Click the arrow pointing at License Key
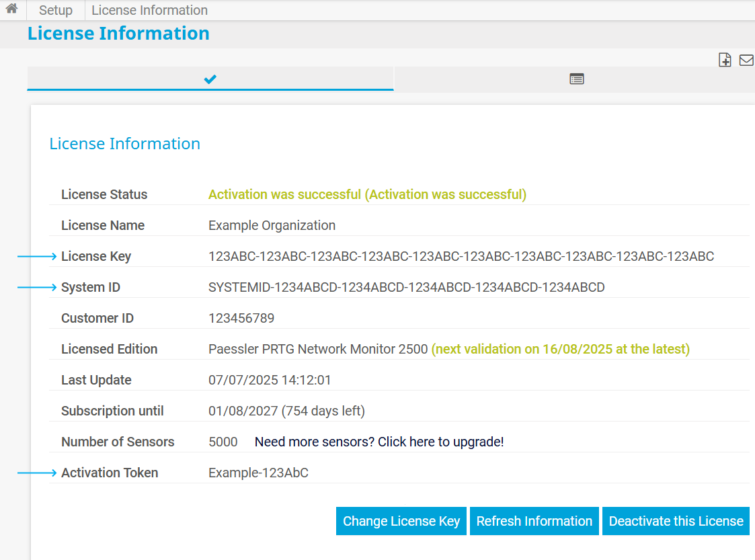The width and height of the screenshot is (755, 560). click(x=37, y=256)
